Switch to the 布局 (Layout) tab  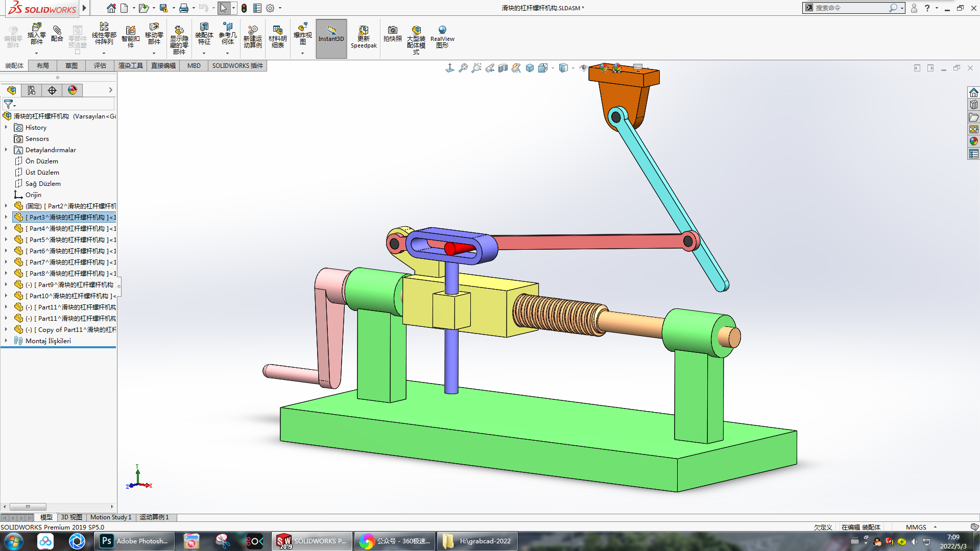pos(43,66)
